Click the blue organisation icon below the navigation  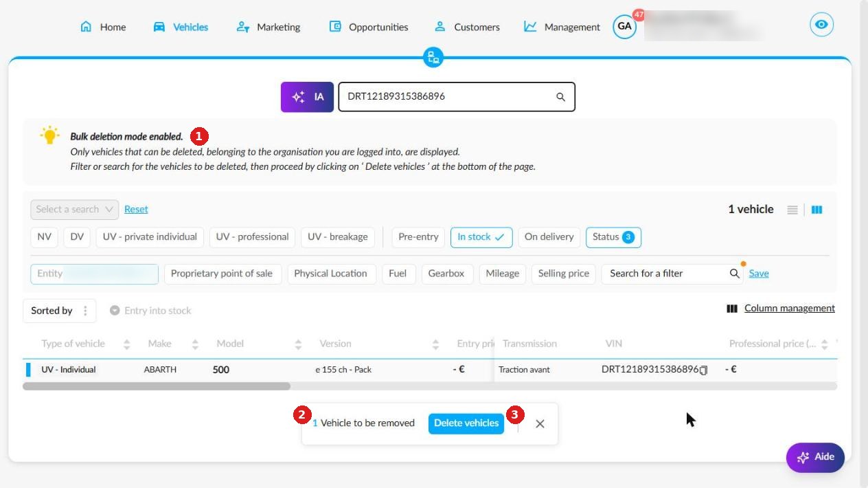[x=433, y=57]
